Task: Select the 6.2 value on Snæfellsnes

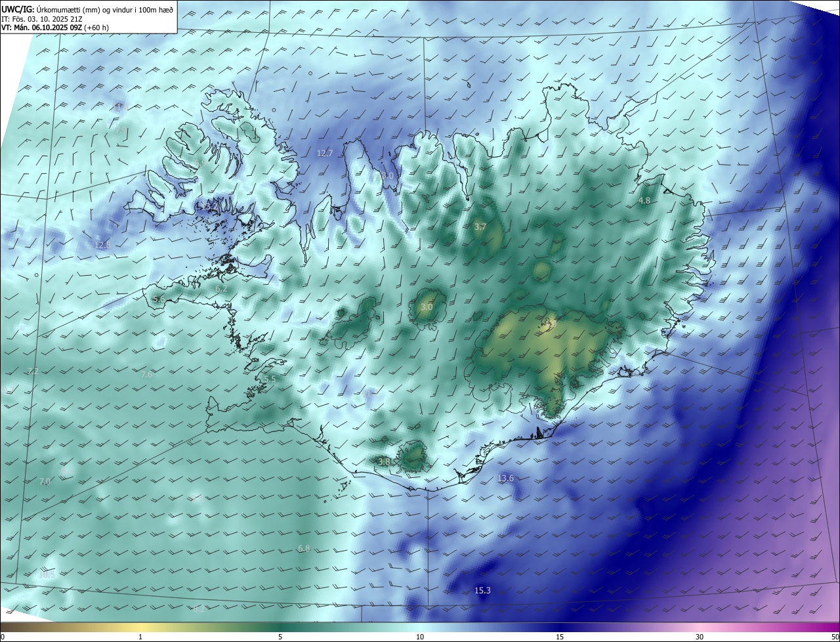Action: 221,288
